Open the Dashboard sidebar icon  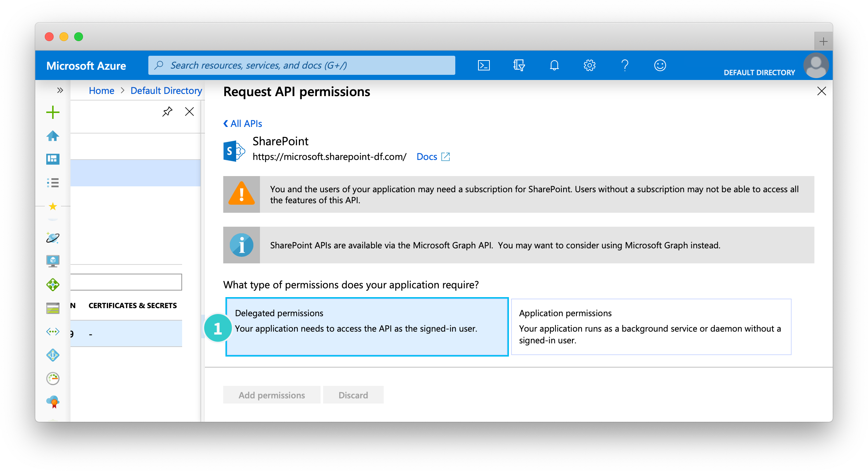(x=53, y=159)
